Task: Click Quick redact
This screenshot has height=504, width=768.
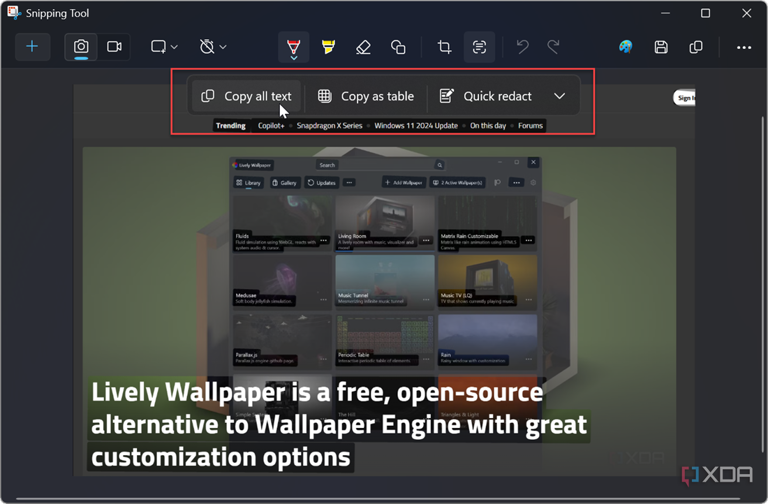Action: point(488,96)
